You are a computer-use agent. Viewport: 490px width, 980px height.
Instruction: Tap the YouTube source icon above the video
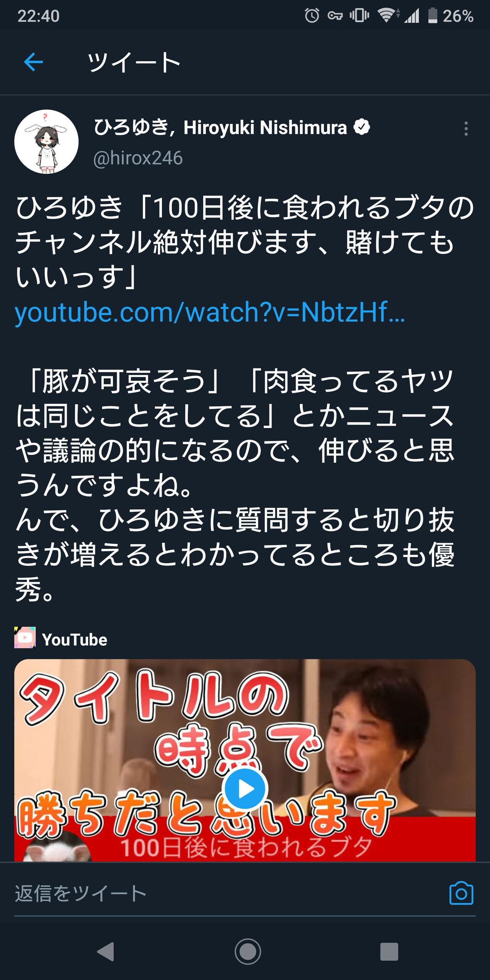[x=25, y=638]
